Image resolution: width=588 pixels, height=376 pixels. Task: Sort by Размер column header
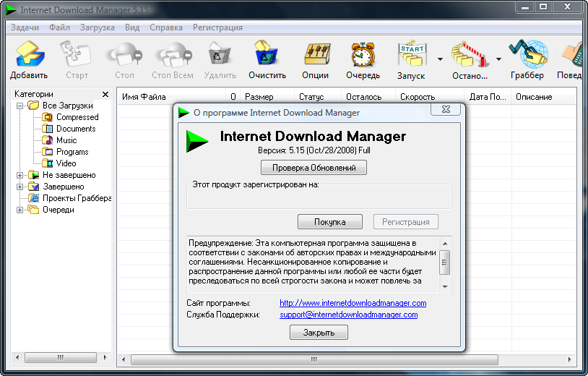267,97
